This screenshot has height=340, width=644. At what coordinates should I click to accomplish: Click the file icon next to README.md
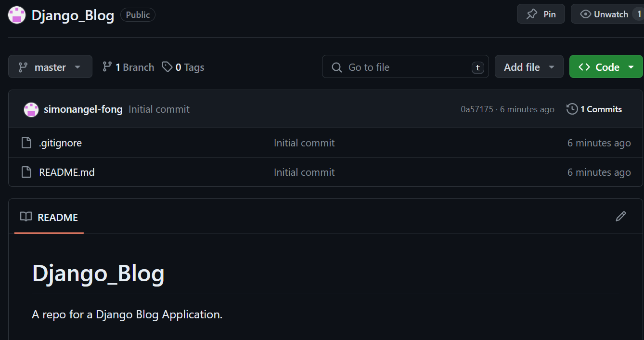(x=26, y=172)
